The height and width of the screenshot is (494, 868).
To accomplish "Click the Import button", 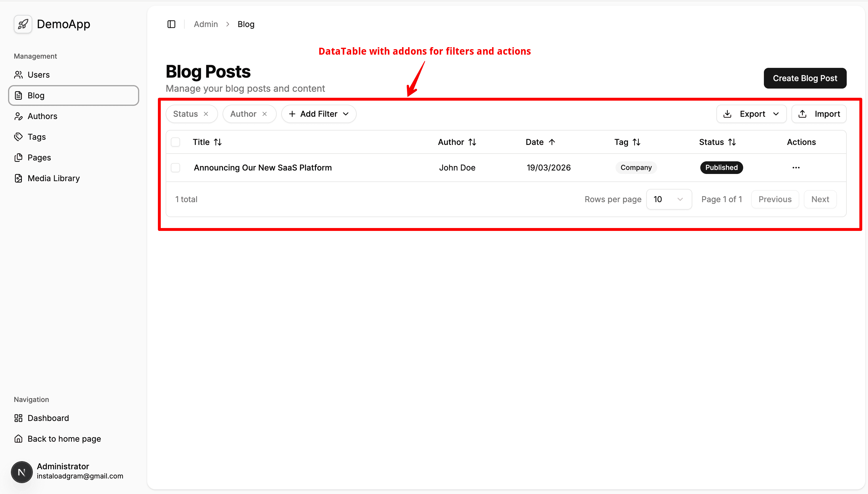I will (x=819, y=114).
